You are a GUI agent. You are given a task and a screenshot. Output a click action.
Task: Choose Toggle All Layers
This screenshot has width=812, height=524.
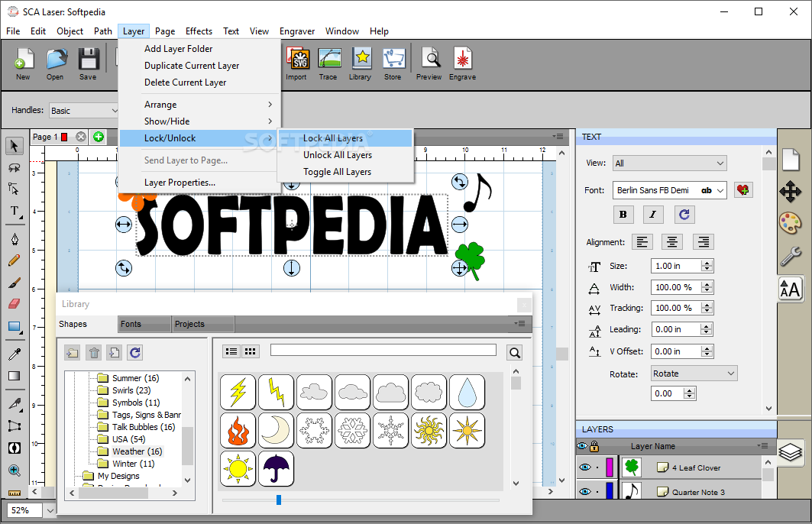(345, 172)
